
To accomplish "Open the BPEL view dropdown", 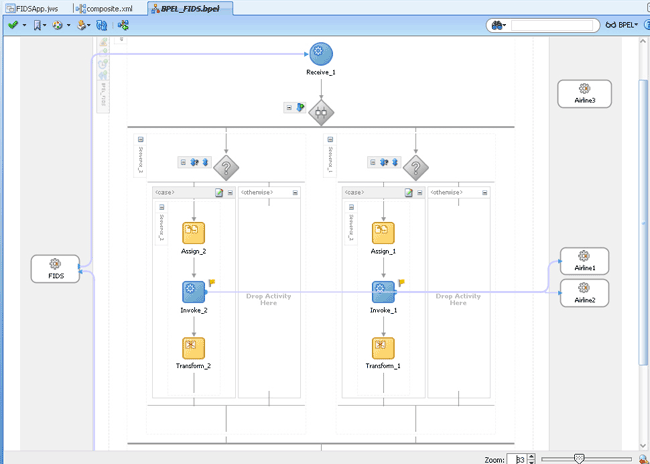I will coord(622,25).
